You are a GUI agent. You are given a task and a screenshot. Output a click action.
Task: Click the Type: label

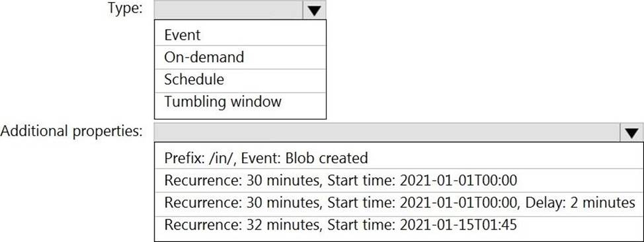click(x=125, y=8)
